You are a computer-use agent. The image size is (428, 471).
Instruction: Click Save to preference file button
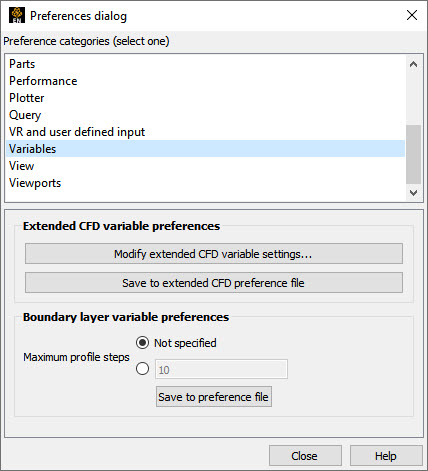pyautogui.click(x=214, y=397)
